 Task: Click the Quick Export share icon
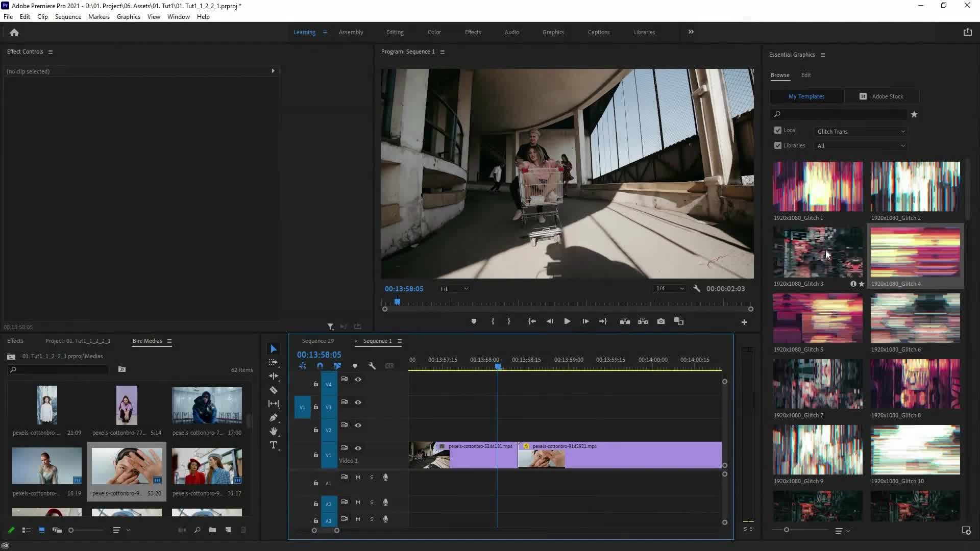967,32
